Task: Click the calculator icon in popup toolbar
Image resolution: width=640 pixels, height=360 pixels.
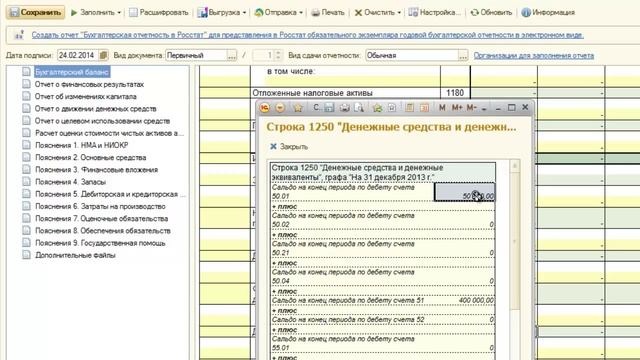Action: click(409, 108)
